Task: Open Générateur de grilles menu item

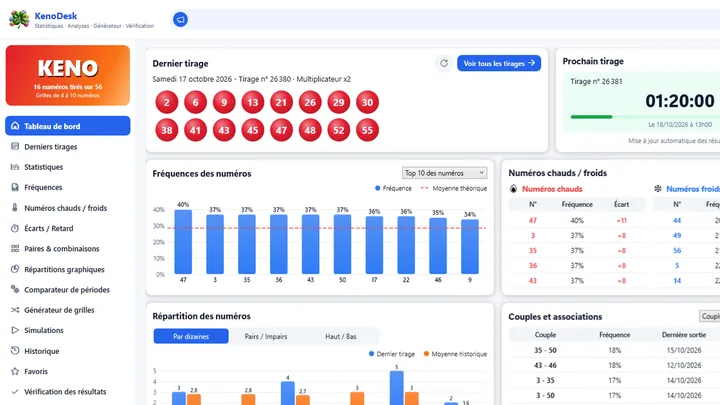Action: [68, 310]
